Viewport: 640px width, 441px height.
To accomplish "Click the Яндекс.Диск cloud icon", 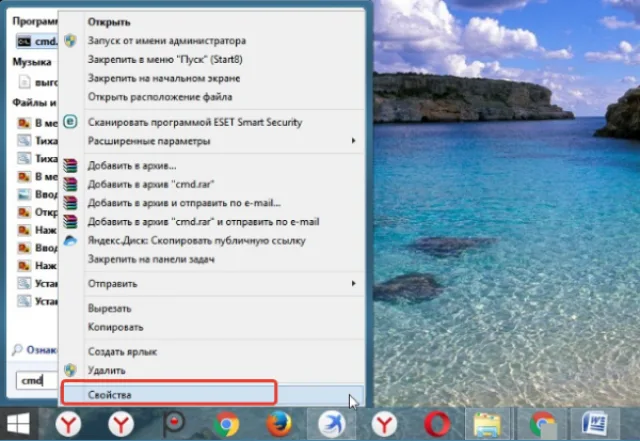I will 70,241.
